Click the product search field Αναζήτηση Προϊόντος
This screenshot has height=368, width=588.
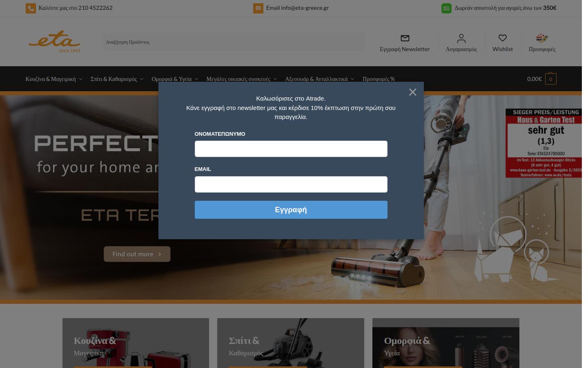[x=234, y=42]
